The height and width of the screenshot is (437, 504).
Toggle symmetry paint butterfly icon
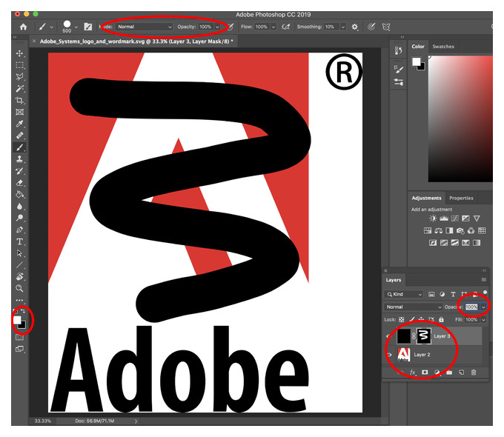click(x=386, y=27)
